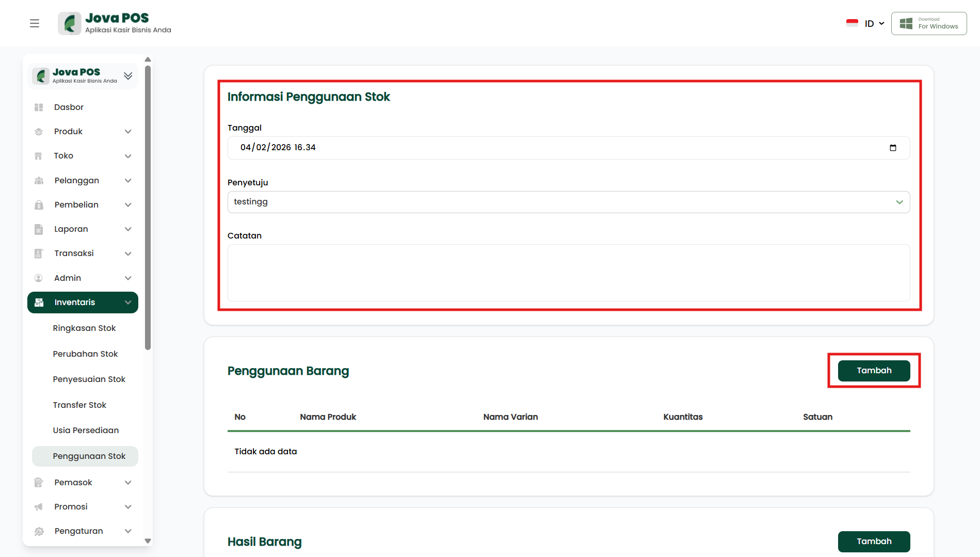Click the Laporan document icon
The height and width of the screenshot is (557, 980).
point(39,229)
